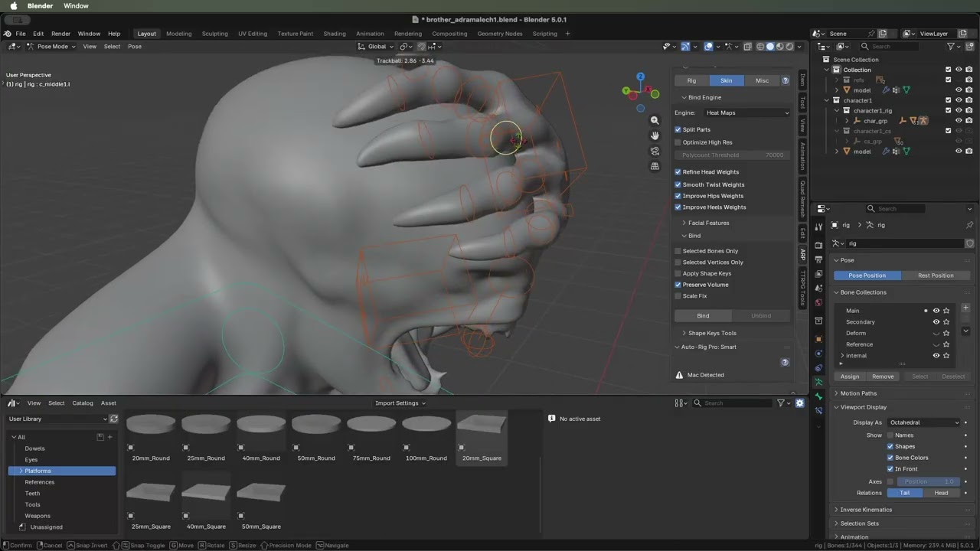
Task: Click the pan hand icon in viewport
Action: click(655, 135)
